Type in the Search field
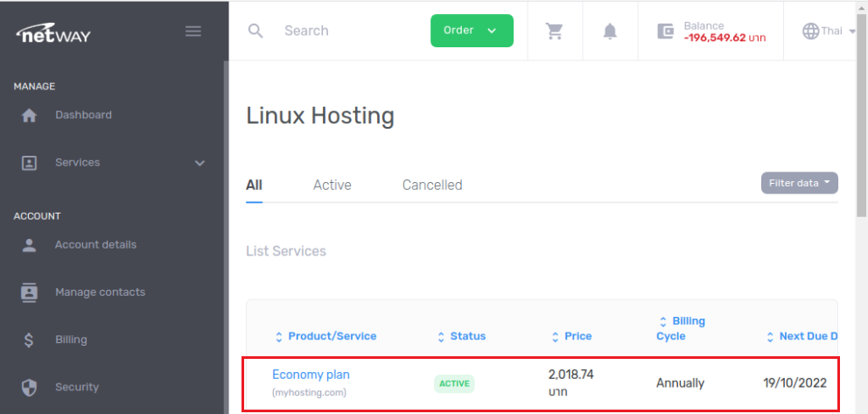The width and height of the screenshot is (868, 414). 350,31
